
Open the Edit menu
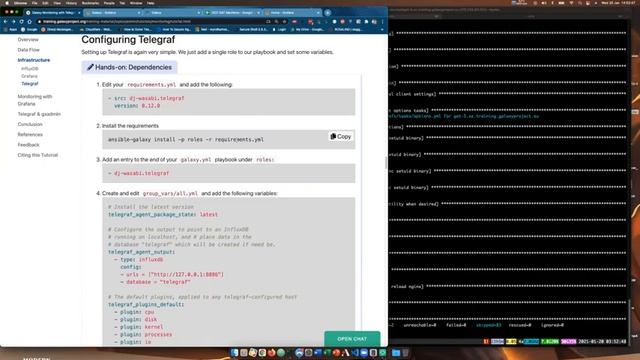tap(45, 3)
